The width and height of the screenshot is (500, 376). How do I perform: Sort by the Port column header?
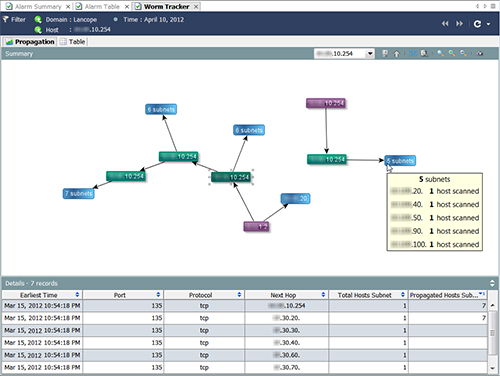coord(123,295)
